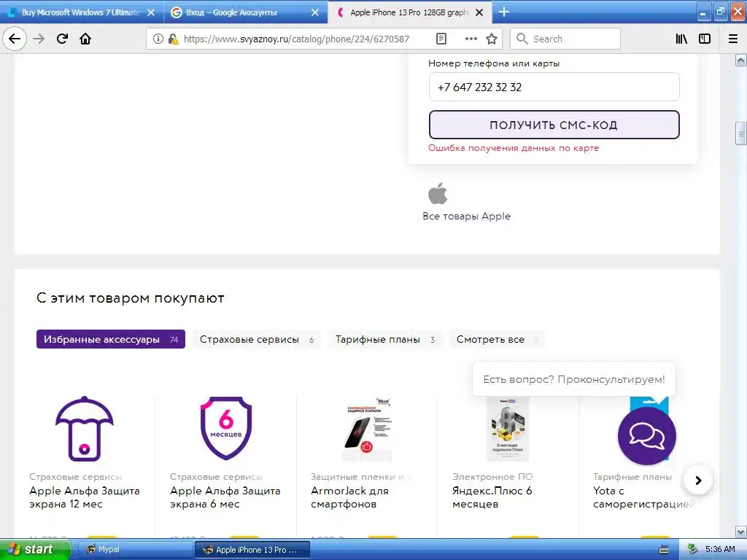The width and height of the screenshot is (747, 560).
Task: Click scrollbar down arrow
Action: pos(741,532)
